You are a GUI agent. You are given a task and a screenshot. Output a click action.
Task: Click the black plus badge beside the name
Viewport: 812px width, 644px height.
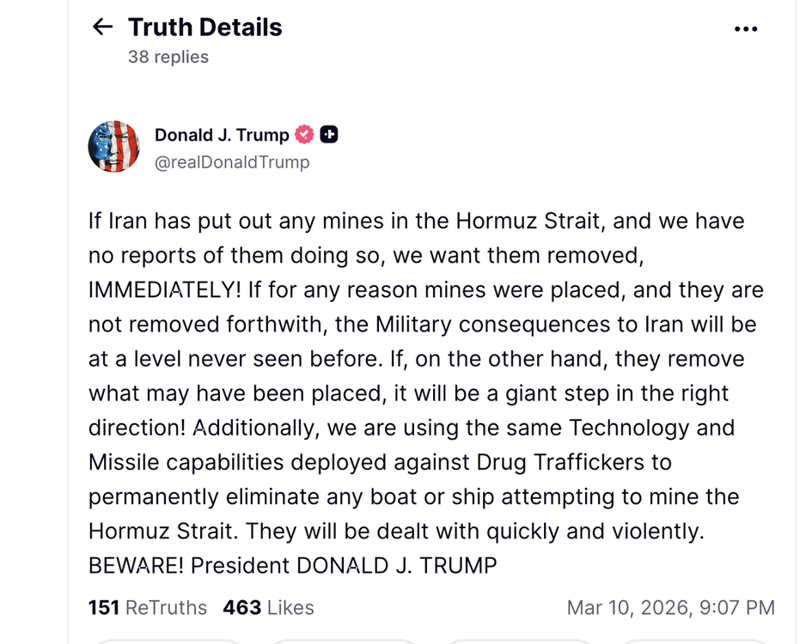329,135
